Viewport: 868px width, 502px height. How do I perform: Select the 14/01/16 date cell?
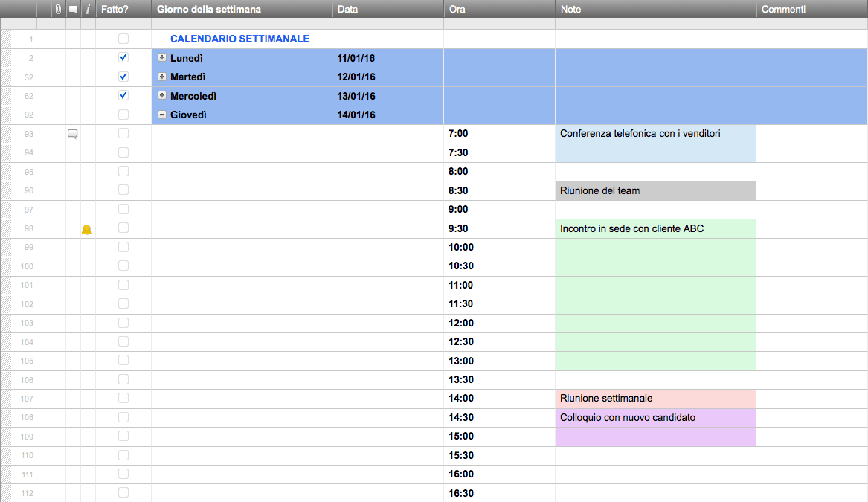click(x=388, y=115)
